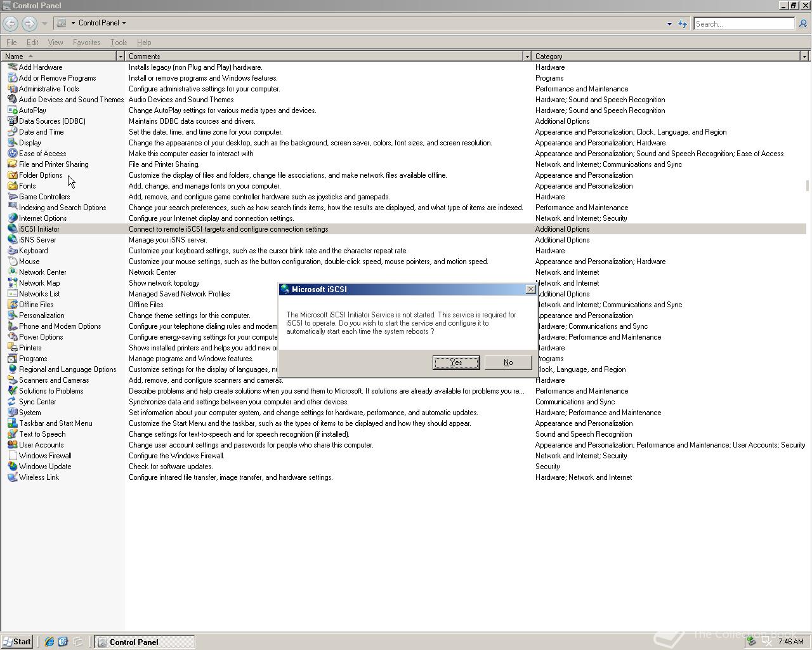
Task: Select the iSCSI Initiator icon
Action: (12, 229)
